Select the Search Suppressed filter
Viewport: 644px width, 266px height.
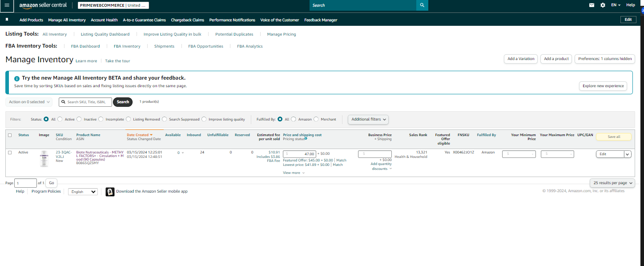coord(165,119)
